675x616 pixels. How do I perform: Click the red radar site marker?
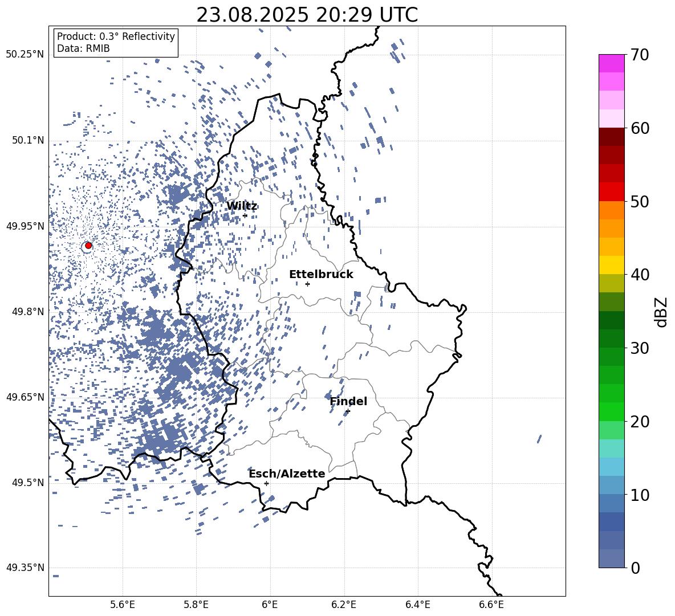88,245
